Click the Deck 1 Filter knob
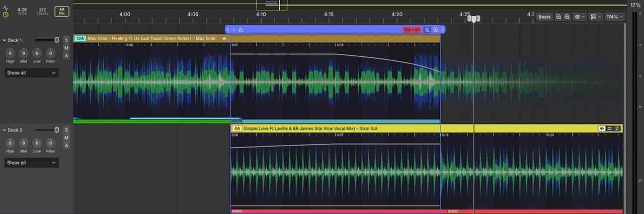 tap(50, 53)
